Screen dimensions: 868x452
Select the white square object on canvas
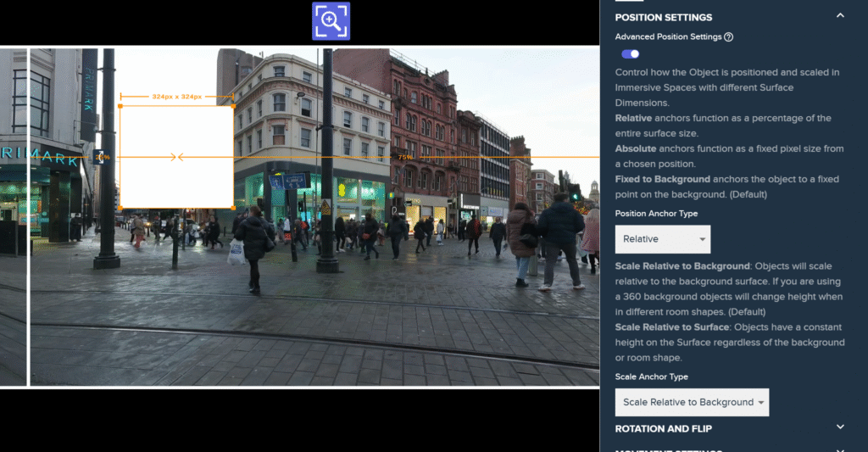pos(176,182)
